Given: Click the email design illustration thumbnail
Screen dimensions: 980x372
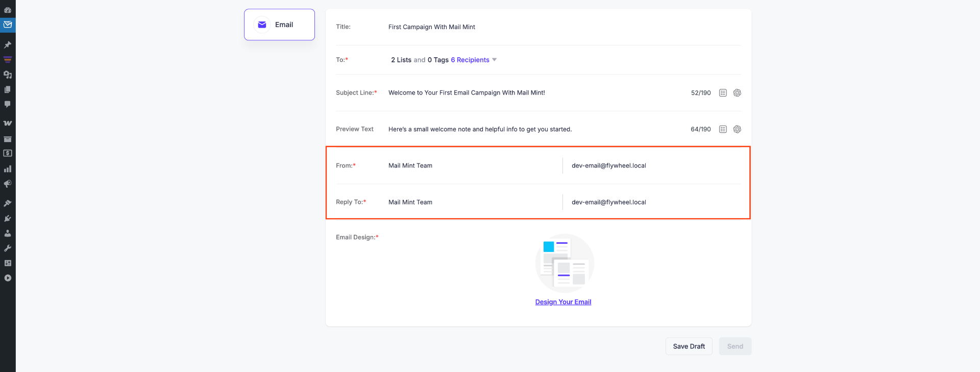Looking at the screenshot, I should [565, 263].
